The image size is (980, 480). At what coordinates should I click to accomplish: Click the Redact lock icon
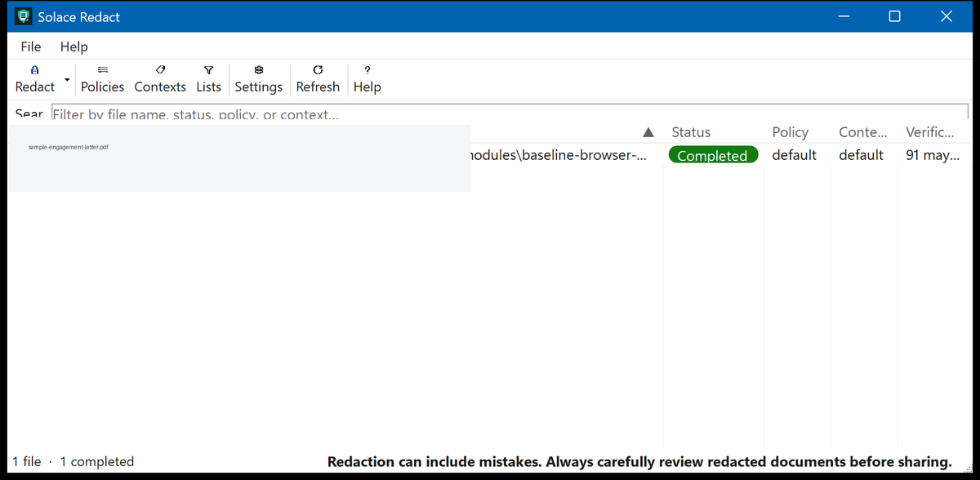(35, 71)
